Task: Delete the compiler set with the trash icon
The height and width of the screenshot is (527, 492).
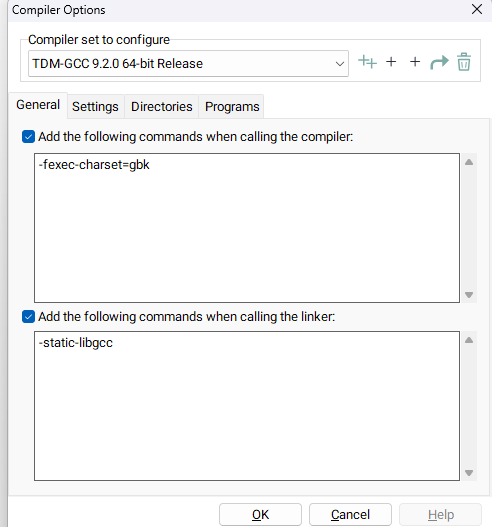Action: pos(464,62)
